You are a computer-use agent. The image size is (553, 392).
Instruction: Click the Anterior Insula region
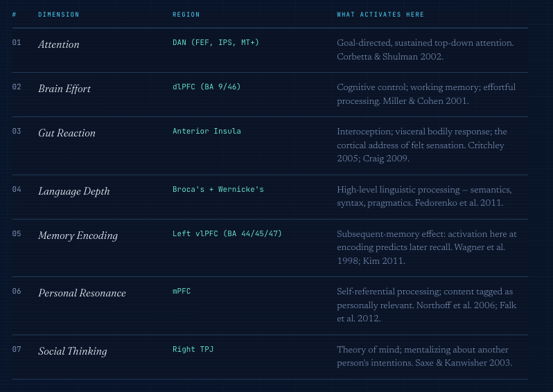[x=207, y=131]
